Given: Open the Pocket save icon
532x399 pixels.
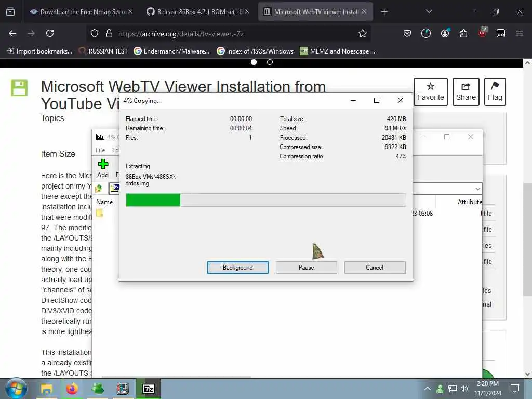Looking at the screenshot, I should (407, 33).
